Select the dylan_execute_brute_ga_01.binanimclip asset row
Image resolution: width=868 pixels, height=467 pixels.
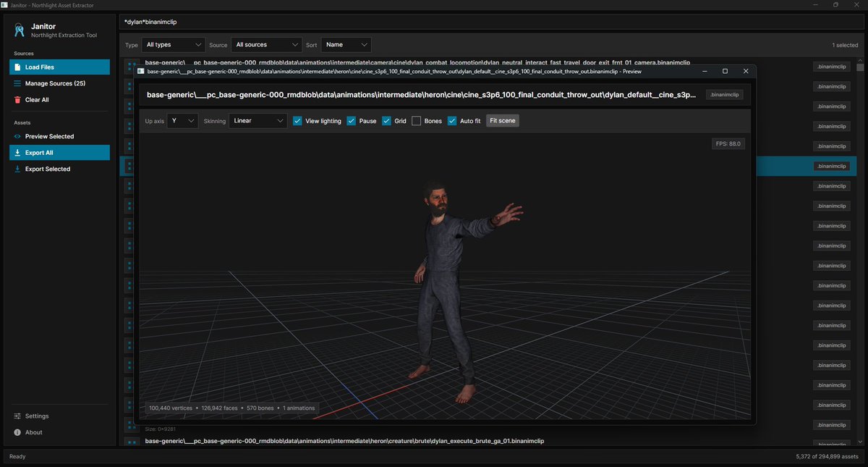click(488, 442)
